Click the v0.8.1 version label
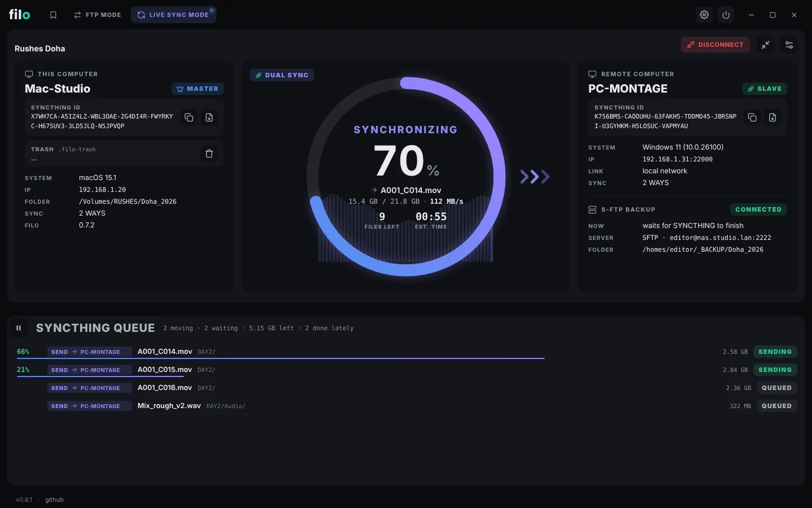 point(24,500)
